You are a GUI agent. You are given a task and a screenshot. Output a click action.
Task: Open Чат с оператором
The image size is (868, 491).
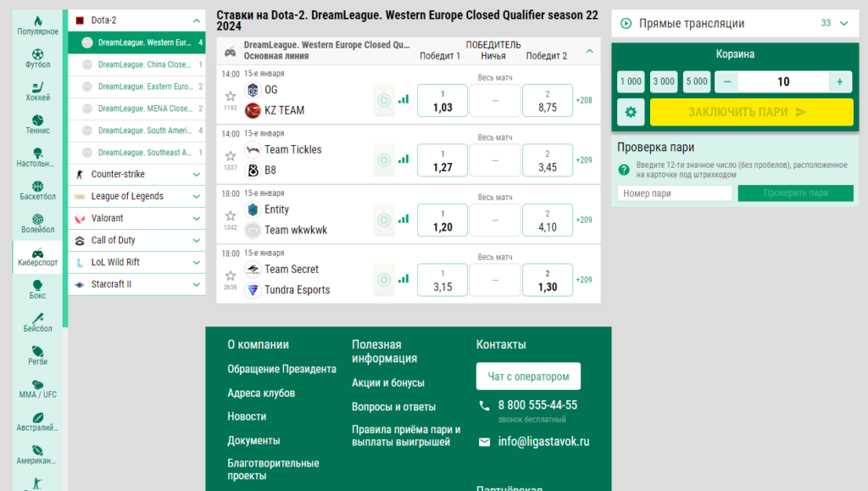[x=528, y=377]
